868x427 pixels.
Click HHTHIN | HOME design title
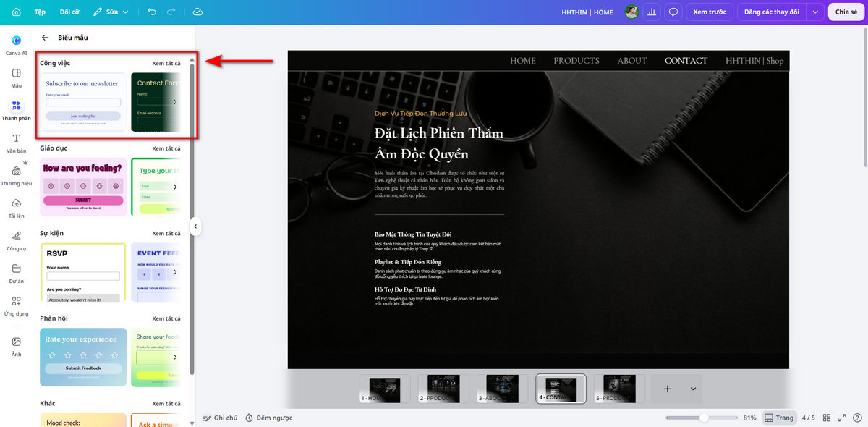pyautogui.click(x=587, y=12)
